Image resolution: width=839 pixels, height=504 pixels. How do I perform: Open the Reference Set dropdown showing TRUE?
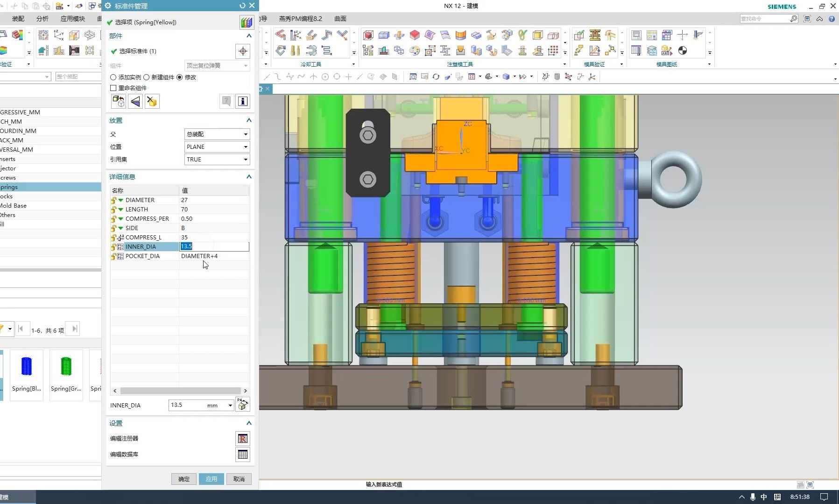[x=217, y=160]
